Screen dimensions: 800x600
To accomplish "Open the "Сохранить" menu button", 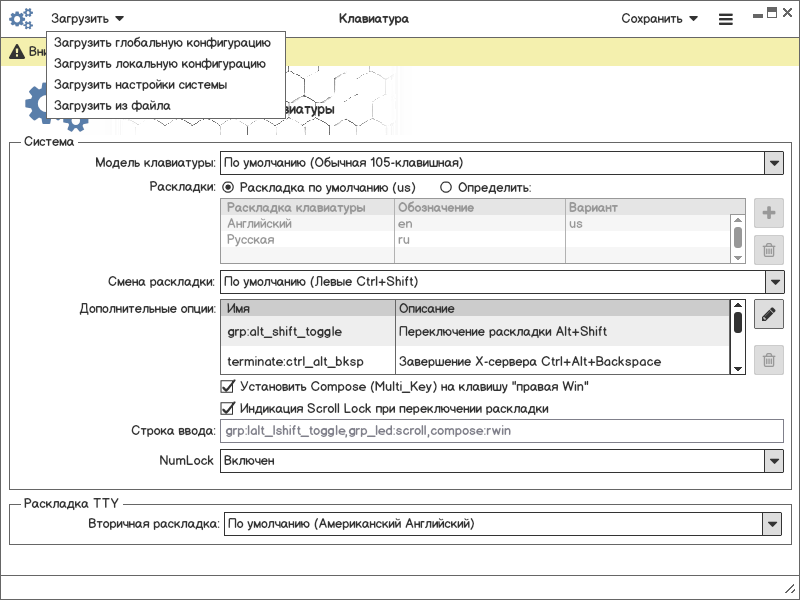I will 659,19.
